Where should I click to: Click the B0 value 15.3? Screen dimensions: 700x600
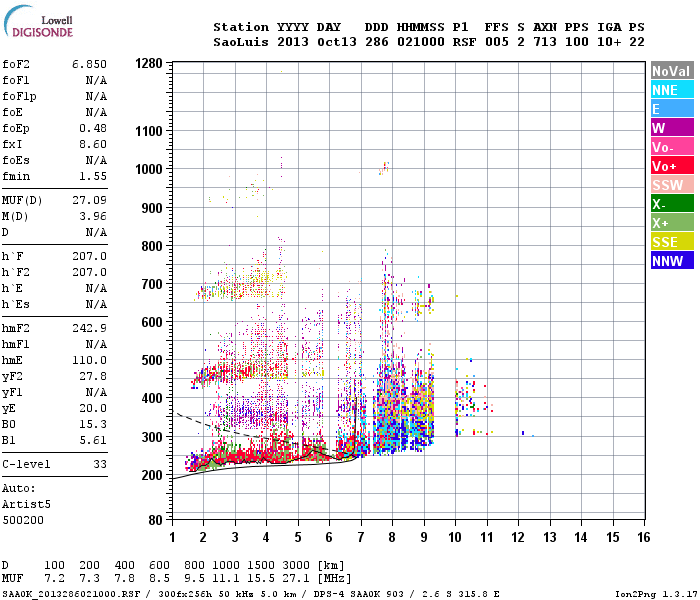(93, 424)
